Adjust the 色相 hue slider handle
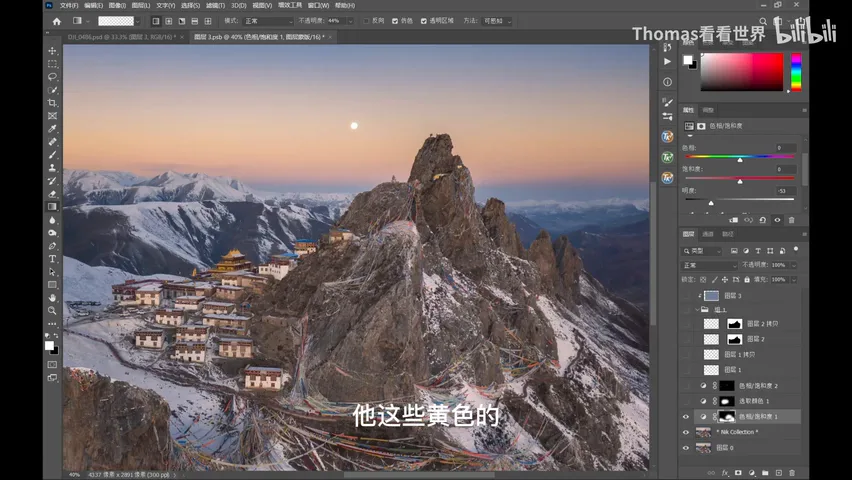The height and width of the screenshot is (480, 852). click(x=740, y=160)
